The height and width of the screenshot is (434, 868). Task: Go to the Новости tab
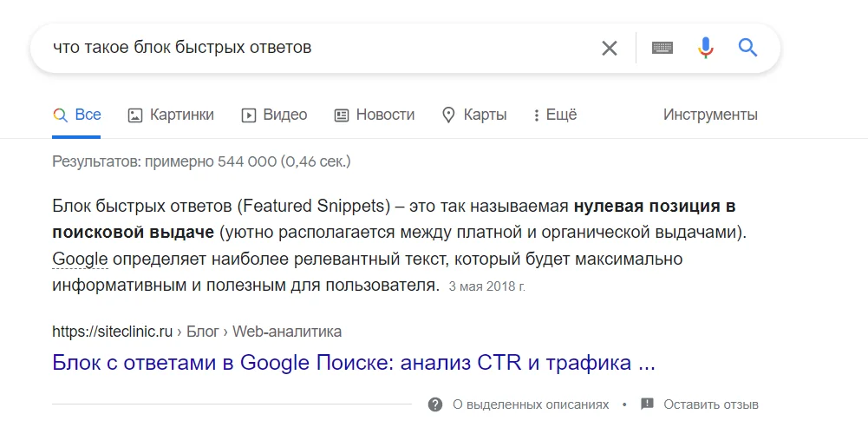click(x=375, y=115)
